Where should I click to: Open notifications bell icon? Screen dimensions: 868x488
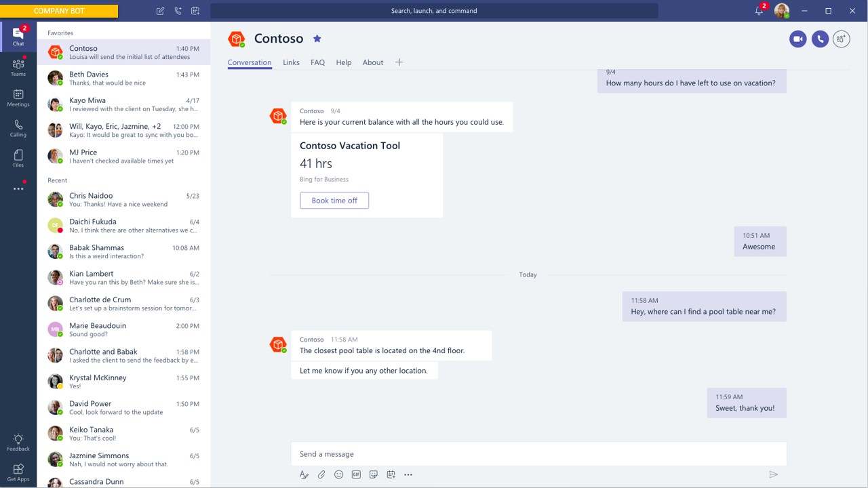click(759, 11)
